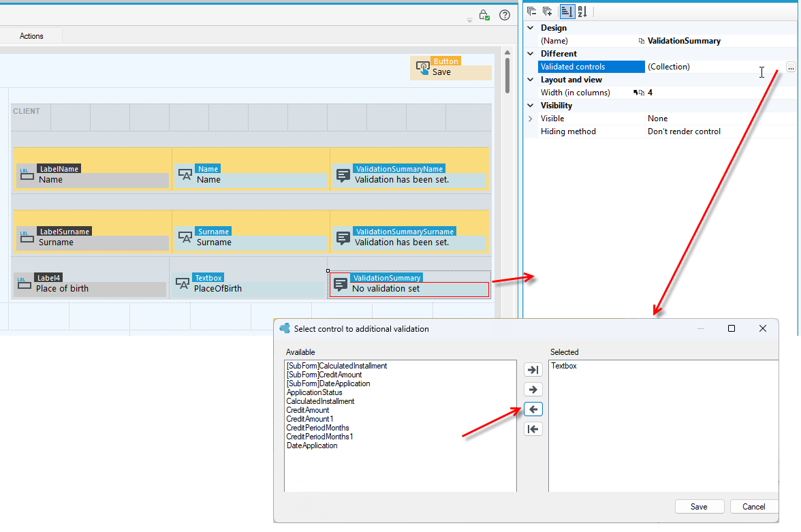
Task: Open the Actions tab
Action: (x=31, y=36)
